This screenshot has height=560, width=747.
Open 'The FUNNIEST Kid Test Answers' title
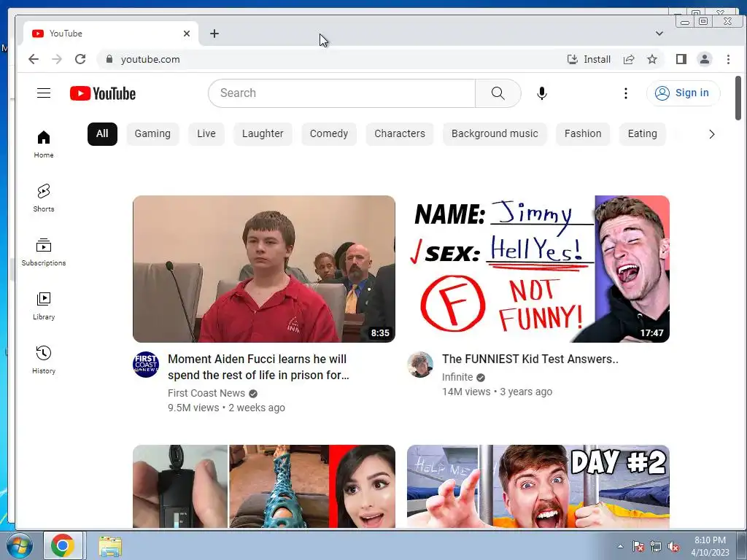point(530,359)
